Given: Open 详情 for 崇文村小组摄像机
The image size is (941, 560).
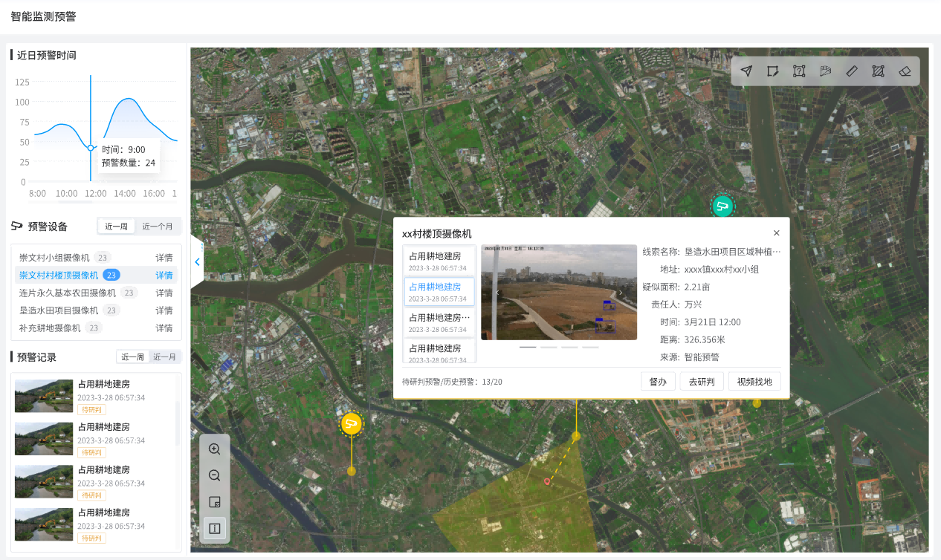Looking at the screenshot, I should click(164, 258).
